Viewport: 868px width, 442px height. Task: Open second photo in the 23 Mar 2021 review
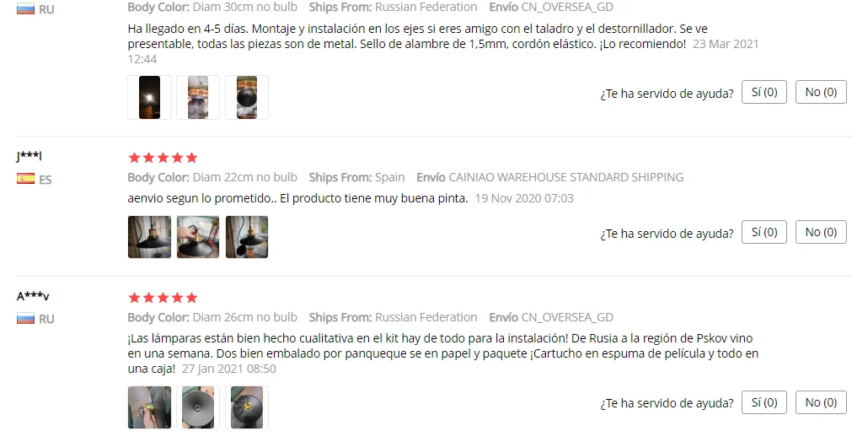coord(198,98)
